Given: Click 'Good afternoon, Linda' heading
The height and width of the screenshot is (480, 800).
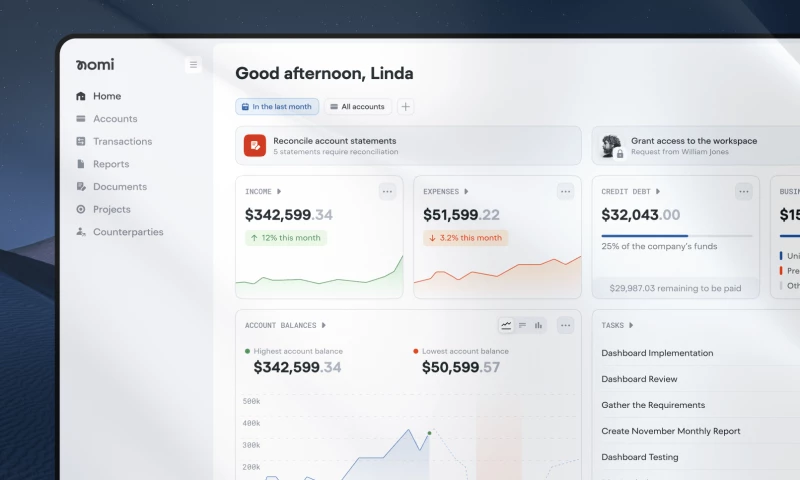Looking at the screenshot, I should coord(324,73).
